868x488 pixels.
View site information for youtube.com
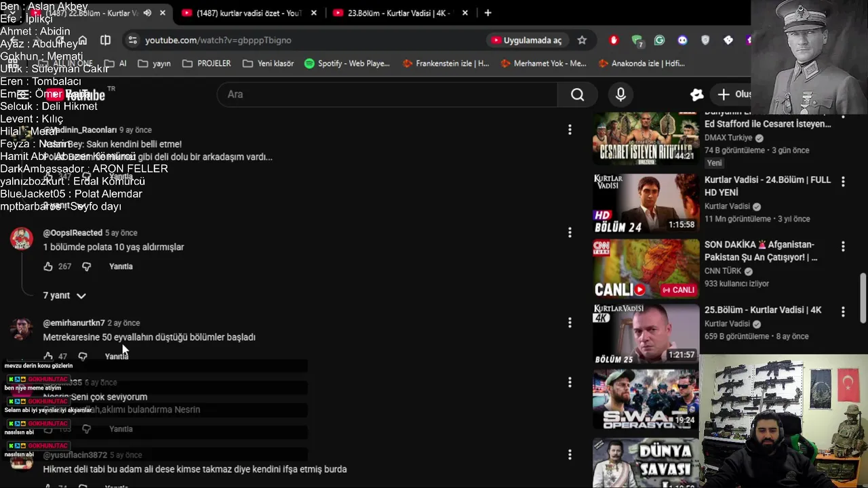coord(132,40)
